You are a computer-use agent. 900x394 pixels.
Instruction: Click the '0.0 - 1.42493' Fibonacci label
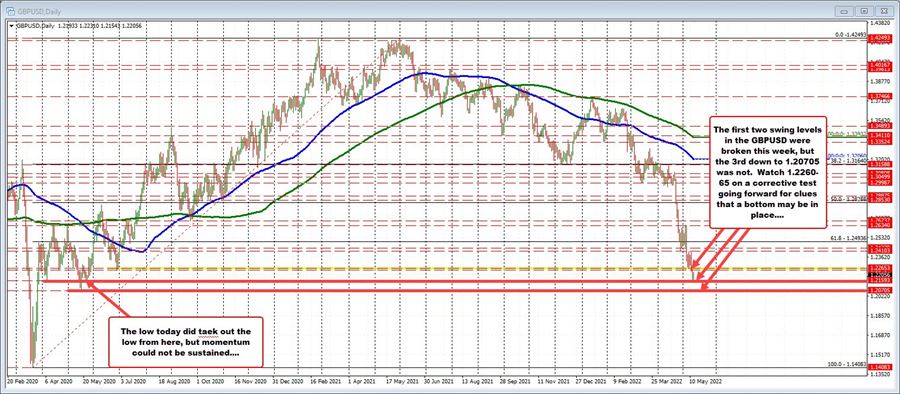[x=851, y=34]
